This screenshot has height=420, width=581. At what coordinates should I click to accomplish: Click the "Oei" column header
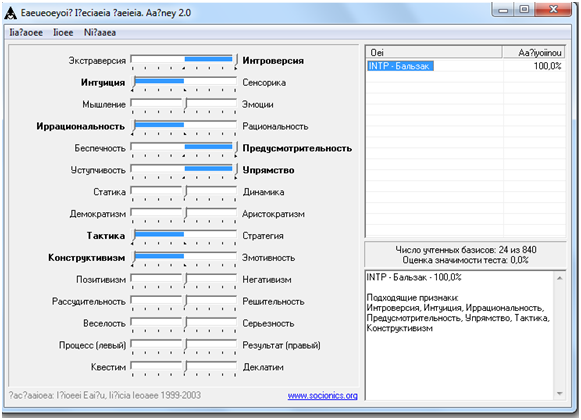[x=434, y=53]
